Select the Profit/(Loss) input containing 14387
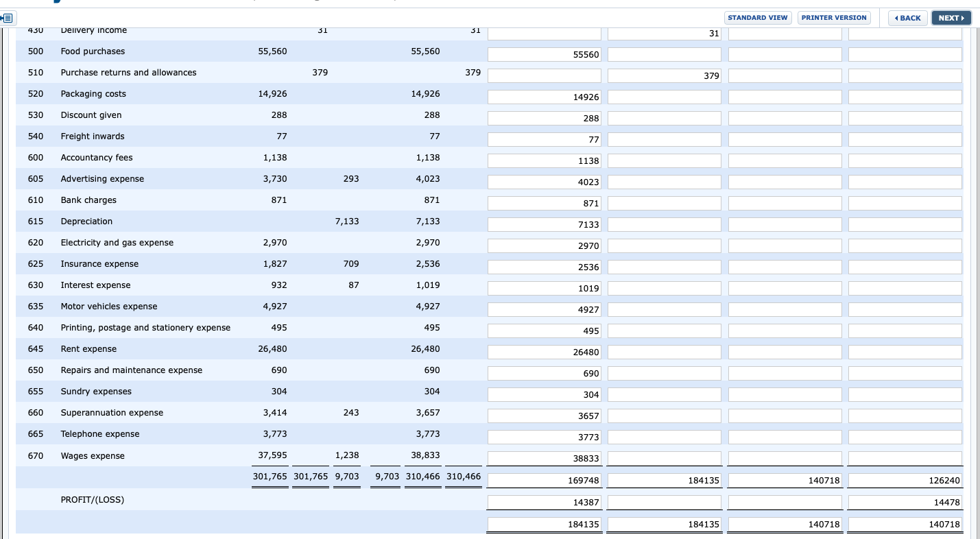This screenshot has width=980, height=539. click(545, 503)
